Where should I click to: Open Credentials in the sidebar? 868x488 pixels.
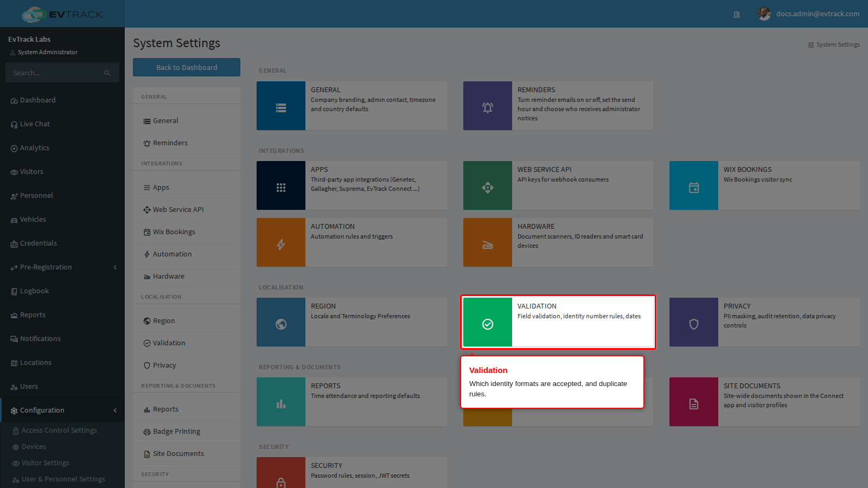(62, 243)
